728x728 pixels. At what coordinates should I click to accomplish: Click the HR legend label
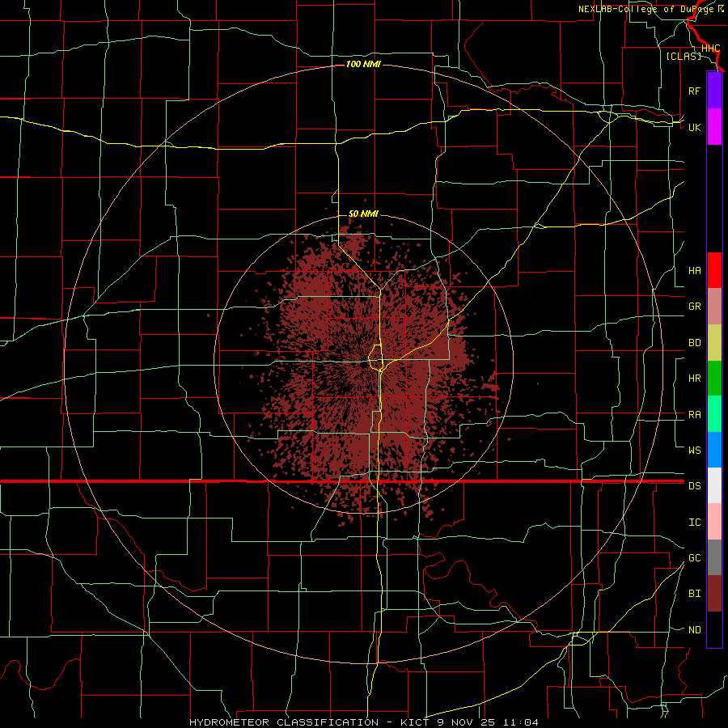(x=695, y=379)
